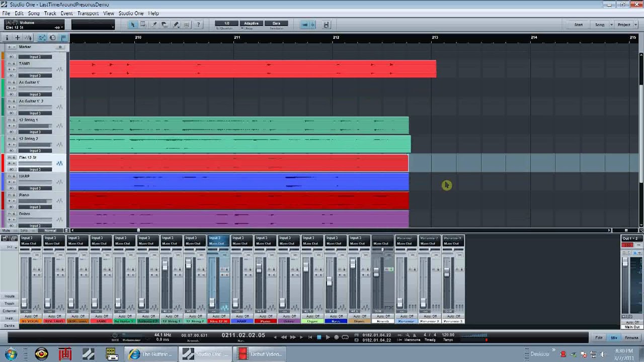Open the File menu

pyautogui.click(x=6, y=13)
